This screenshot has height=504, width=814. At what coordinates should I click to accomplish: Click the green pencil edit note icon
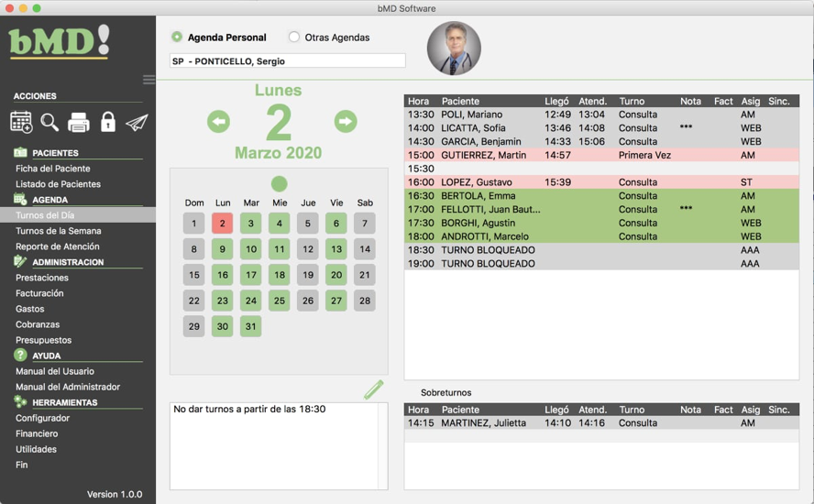coord(374,389)
